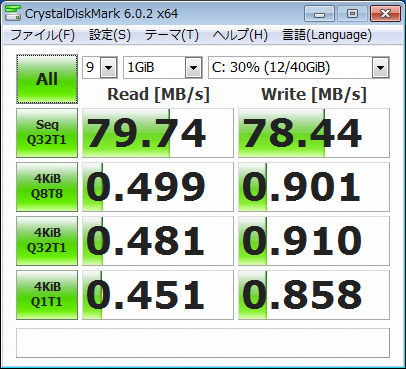The image size is (406, 369).
Task: Click the Write [MB/s] column header
Action: coord(314,94)
